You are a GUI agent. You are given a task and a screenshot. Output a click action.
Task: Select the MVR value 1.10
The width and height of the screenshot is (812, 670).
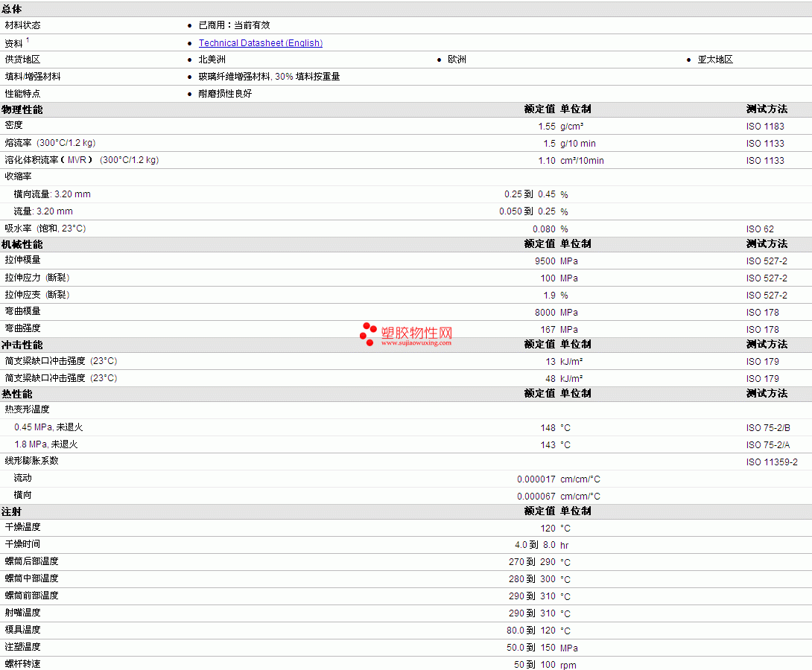tap(546, 160)
